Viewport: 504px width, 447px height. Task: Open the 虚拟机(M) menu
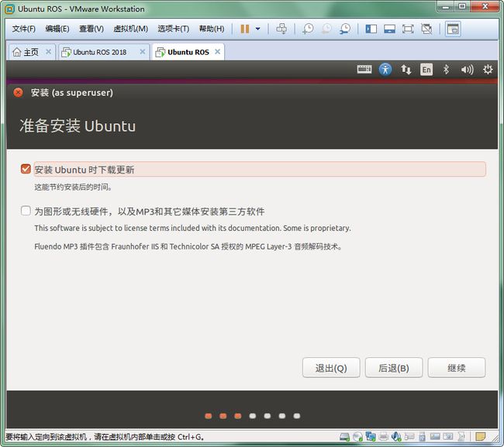coord(131,29)
